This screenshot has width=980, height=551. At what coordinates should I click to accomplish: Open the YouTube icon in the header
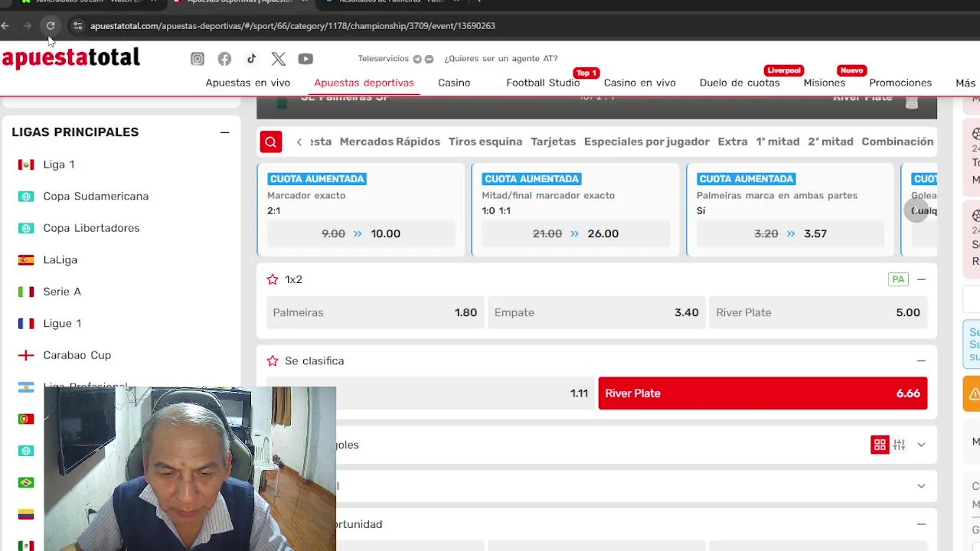(305, 59)
